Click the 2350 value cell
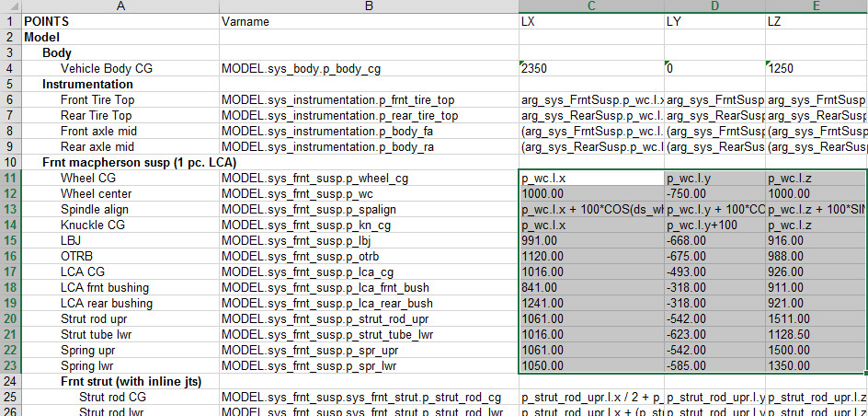 [592, 69]
